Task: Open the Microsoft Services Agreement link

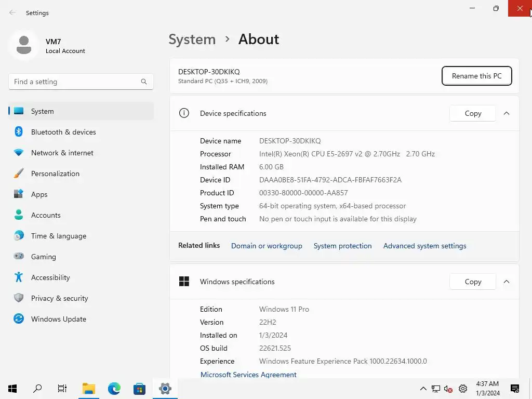Action: pos(248,375)
